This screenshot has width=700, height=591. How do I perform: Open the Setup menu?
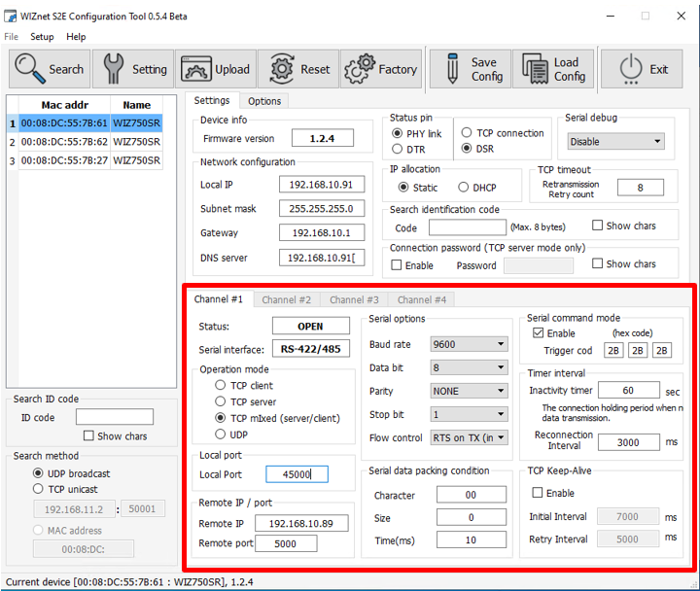pyautogui.click(x=42, y=37)
